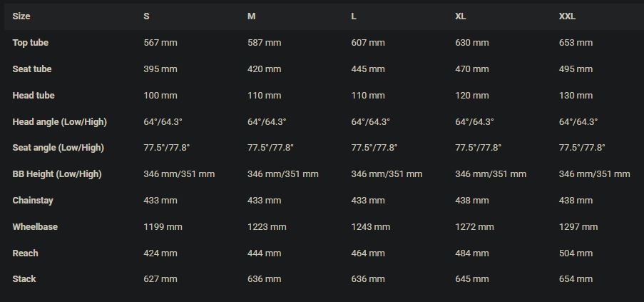The image size is (644, 302).
Task: Select the 567 mm top tube value
Action: (160, 43)
